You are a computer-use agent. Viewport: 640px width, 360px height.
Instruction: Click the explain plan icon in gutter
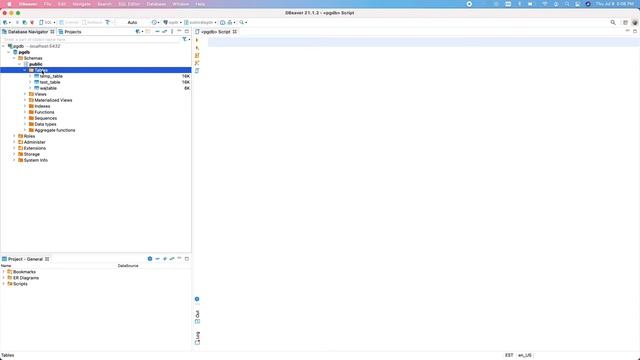(197, 63)
